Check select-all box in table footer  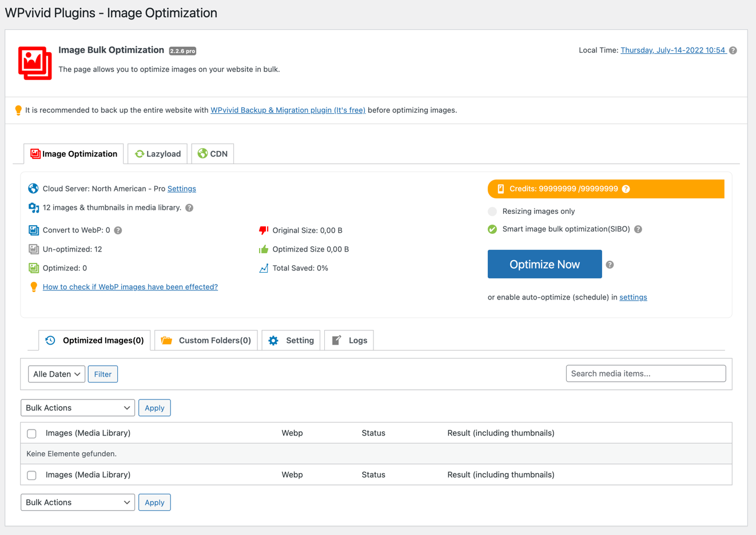click(x=32, y=475)
